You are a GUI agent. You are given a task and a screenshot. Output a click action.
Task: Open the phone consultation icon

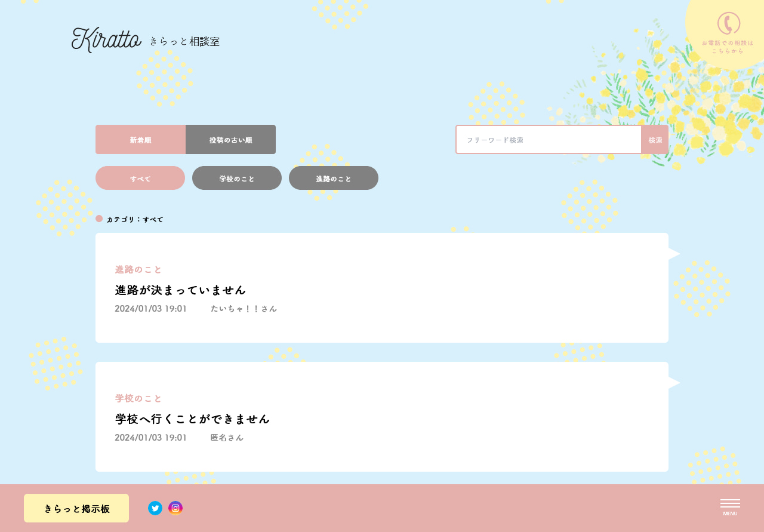pos(728,23)
